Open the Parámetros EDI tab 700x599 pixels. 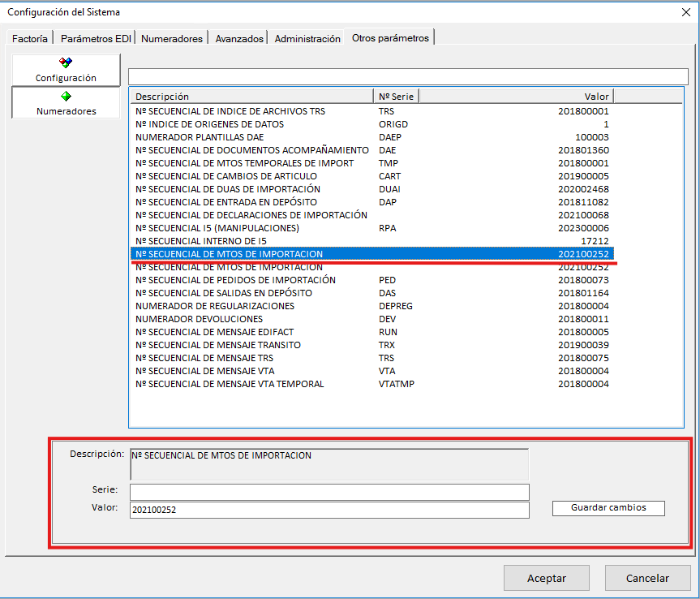coord(96,38)
